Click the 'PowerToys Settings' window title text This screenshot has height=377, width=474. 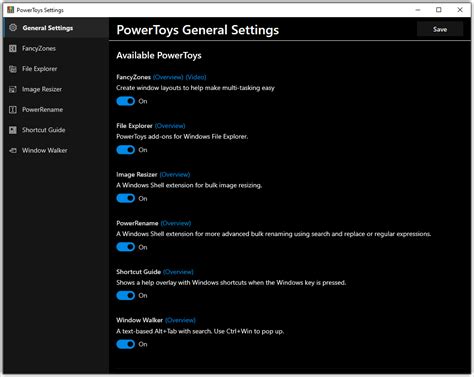tap(40, 10)
